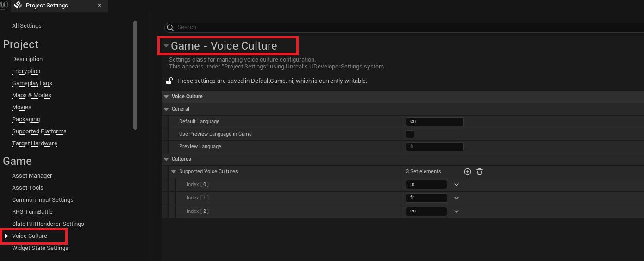The image size is (644, 261).
Task: Open All Settings link
Action: (x=26, y=26)
